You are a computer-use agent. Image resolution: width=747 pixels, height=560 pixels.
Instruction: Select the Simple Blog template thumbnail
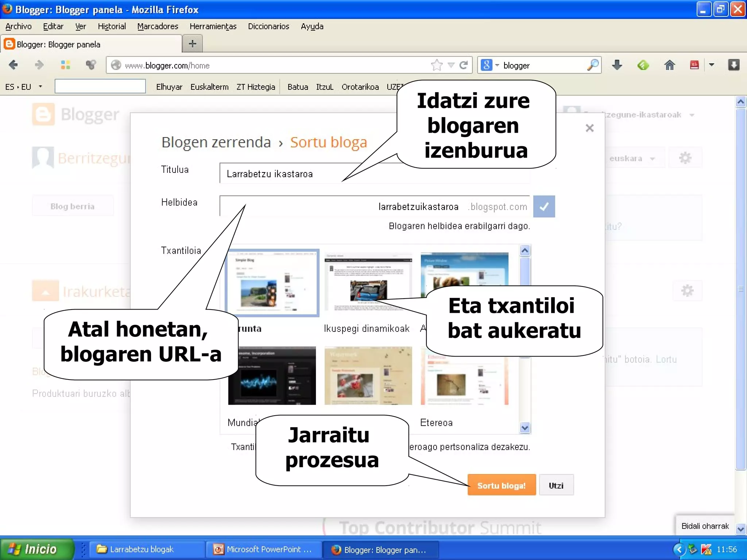coord(272,283)
